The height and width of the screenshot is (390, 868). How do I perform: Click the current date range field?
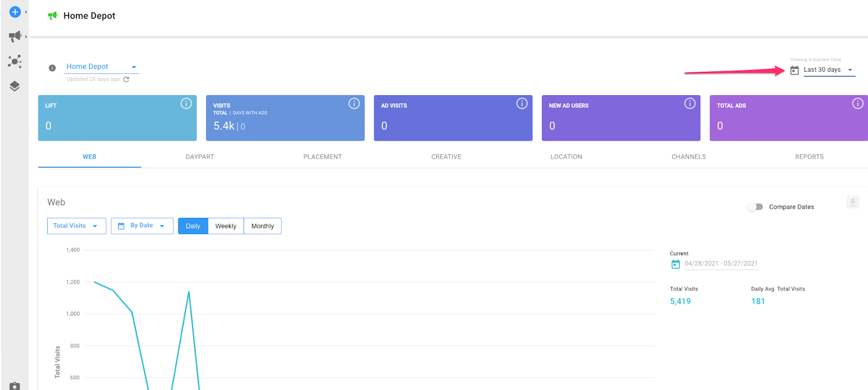click(720, 263)
